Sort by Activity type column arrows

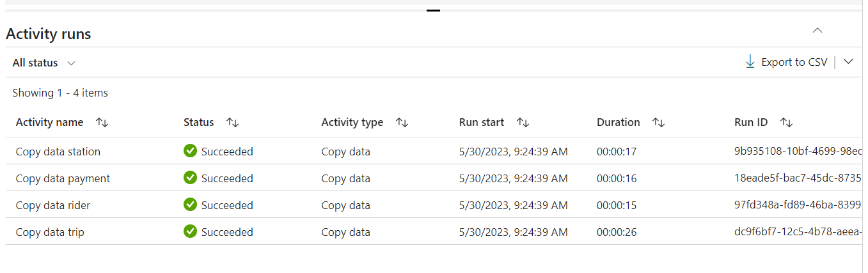(402, 123)
